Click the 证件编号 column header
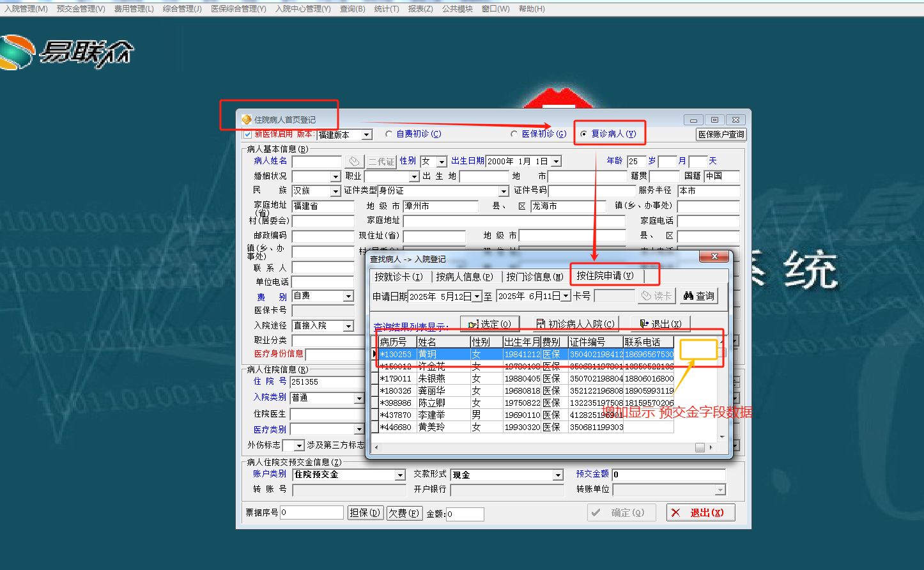This screenshot has height=570, width=924. click(x=595, y=342)
